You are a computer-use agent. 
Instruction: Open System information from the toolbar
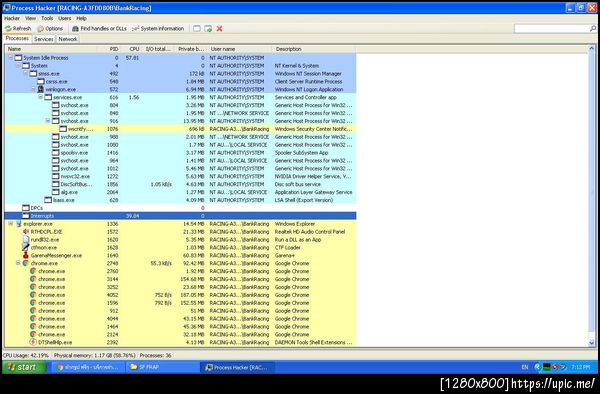[158, 29]
